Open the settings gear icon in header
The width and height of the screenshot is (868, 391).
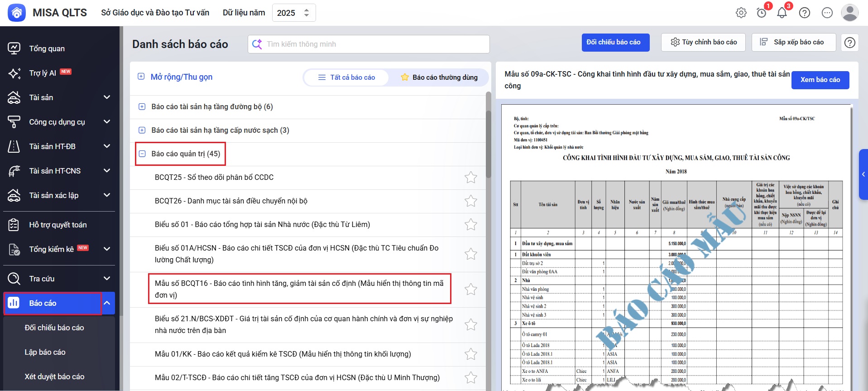(741, 13)
